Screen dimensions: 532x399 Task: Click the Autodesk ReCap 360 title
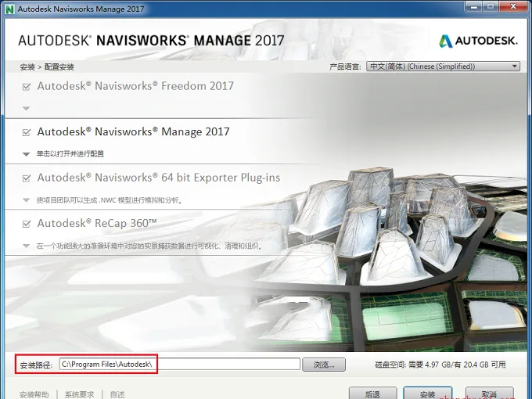[97, 223]
